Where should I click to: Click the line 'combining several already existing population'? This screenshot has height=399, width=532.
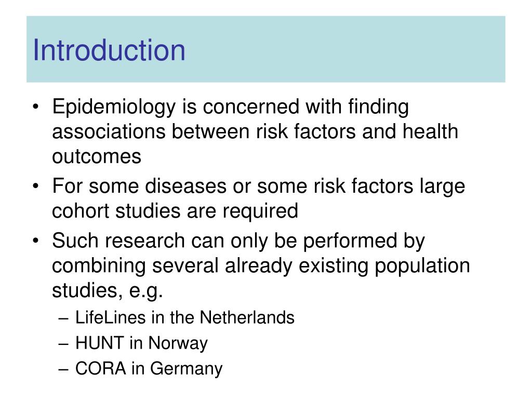coord(261,265)
